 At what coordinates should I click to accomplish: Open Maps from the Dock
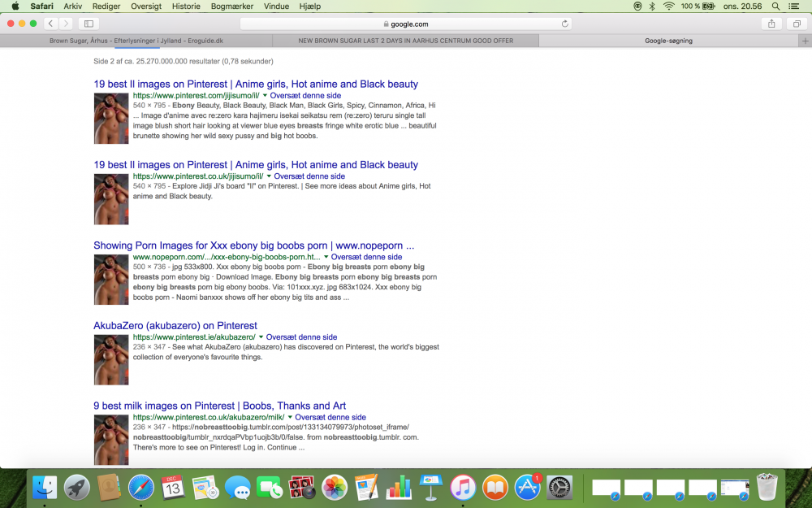(205, 488)
